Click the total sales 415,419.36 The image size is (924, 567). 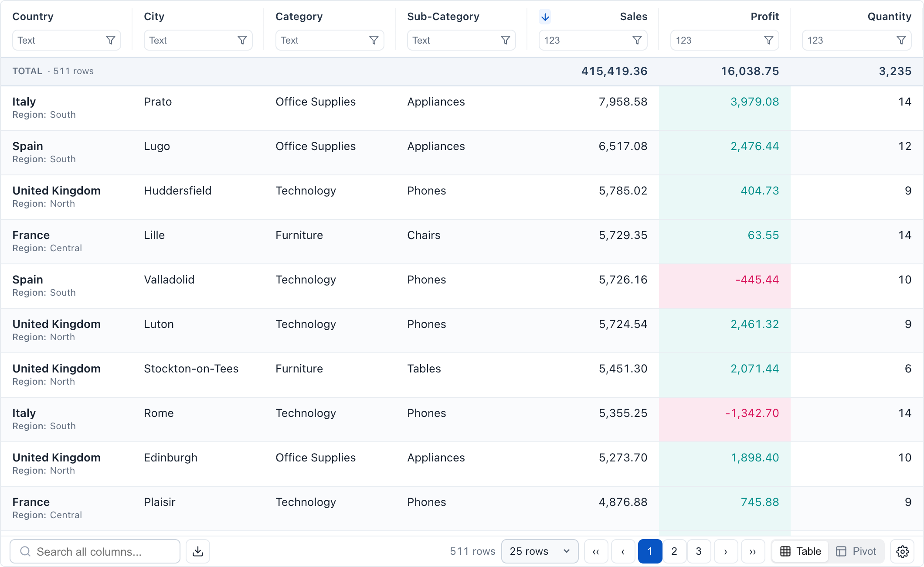[614, 71]
